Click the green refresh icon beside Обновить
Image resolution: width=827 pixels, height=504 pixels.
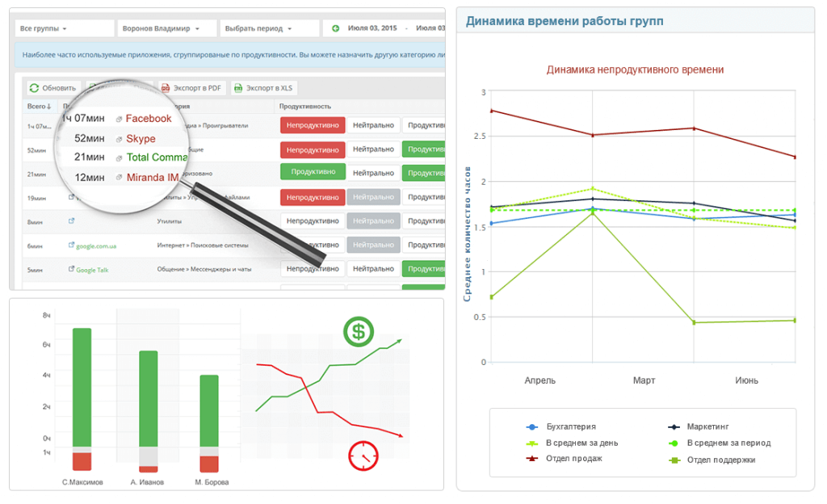coord(34,88)
